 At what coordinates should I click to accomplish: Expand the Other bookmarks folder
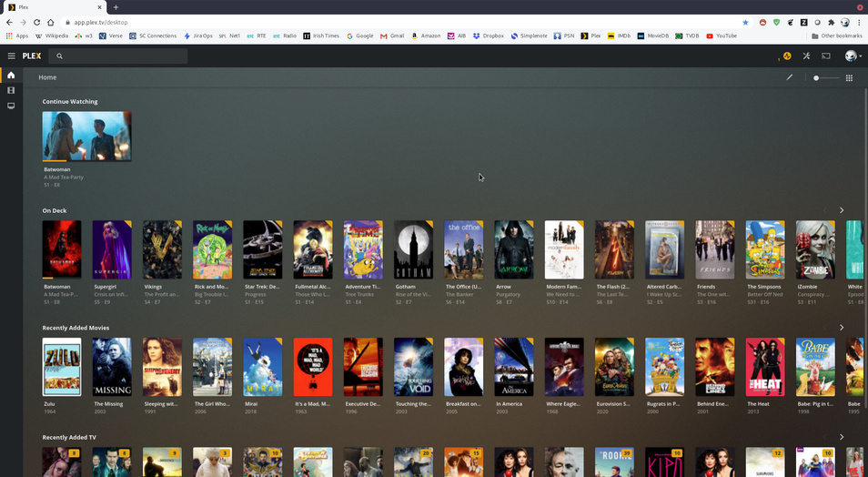point(836,36)
